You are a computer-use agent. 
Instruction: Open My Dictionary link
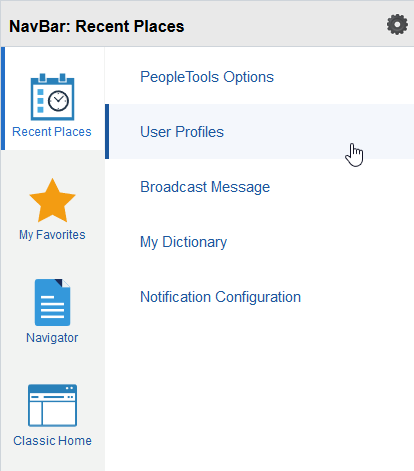click(x=183, y=242)
